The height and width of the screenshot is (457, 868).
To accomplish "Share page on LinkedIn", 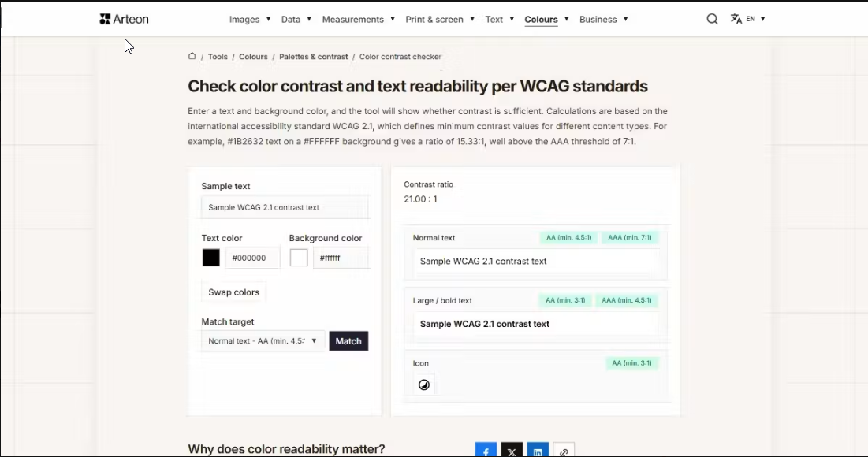I will (538, 450).
